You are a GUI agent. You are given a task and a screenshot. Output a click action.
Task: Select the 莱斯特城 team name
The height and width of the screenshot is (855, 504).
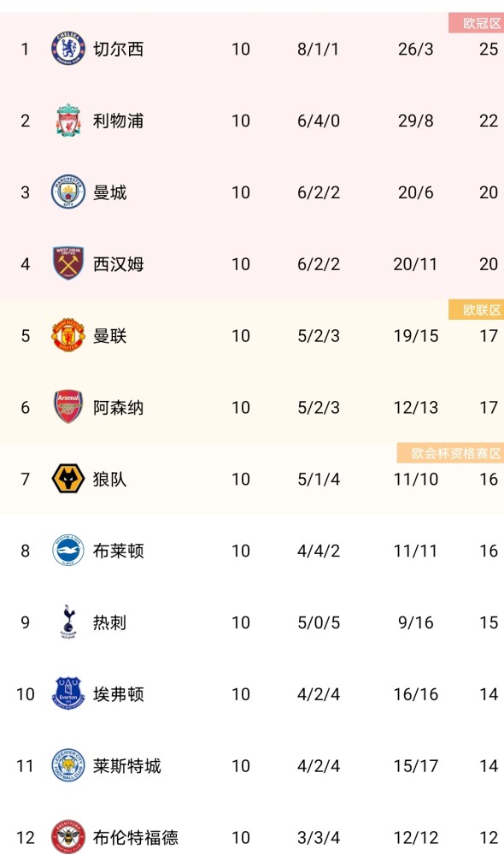[x=127, y=765]
